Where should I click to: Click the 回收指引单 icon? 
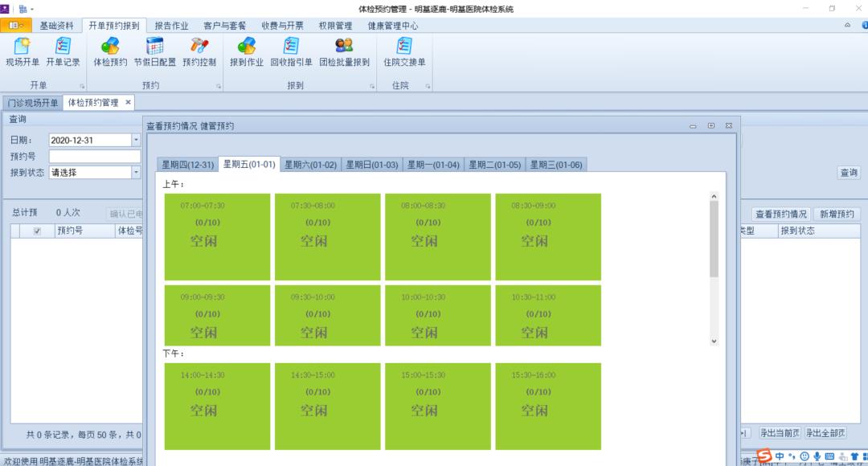point(293,55)
